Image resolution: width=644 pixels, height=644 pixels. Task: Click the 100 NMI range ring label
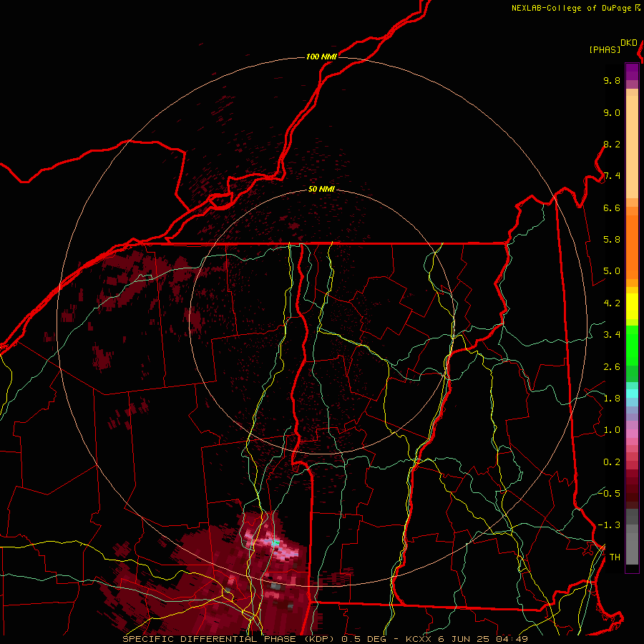click(x=321, y=57)
